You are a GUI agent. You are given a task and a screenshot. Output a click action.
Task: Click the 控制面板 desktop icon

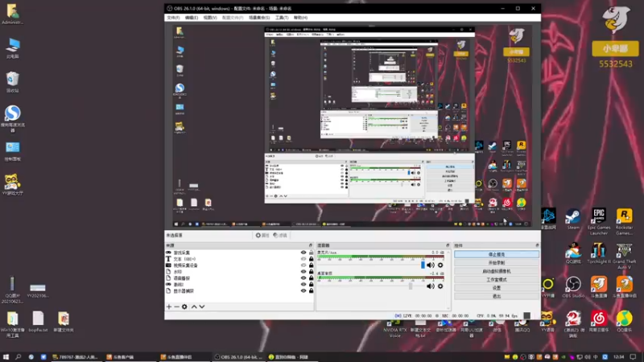point(13,150)
